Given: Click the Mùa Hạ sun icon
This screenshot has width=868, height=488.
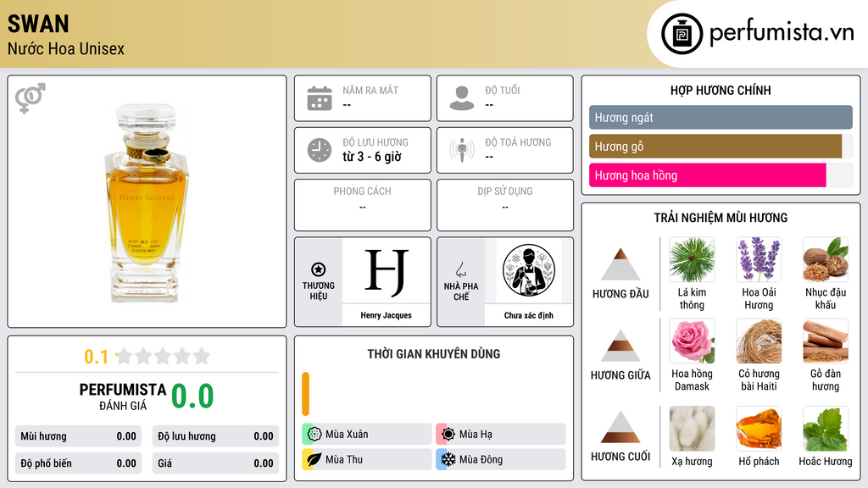Looking at the screenshot, I should 448,435.
